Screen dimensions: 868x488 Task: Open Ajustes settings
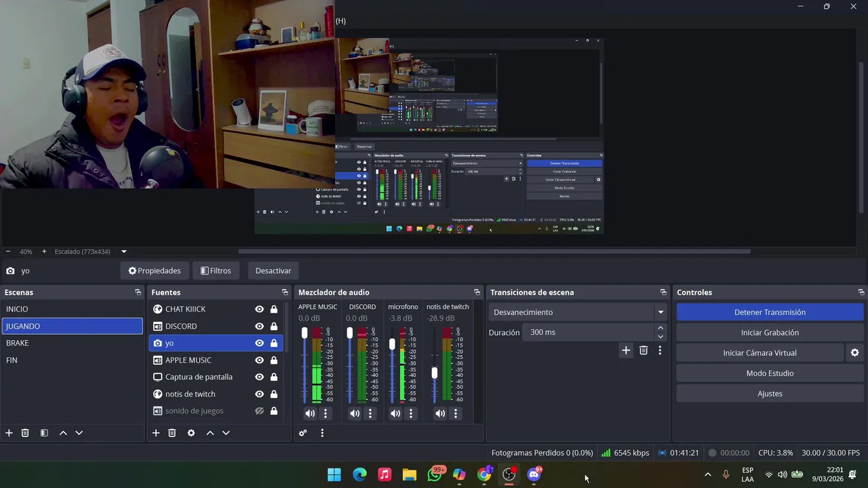[x=770, y=394]
